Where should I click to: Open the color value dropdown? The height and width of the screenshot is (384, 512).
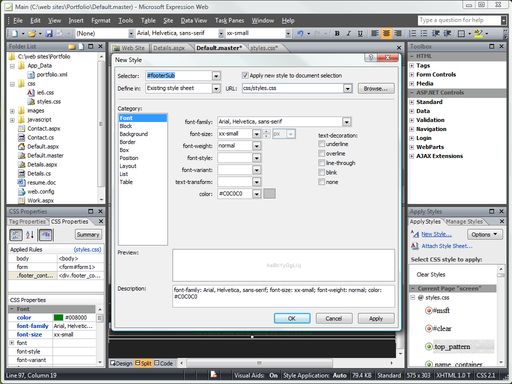(x=256, y=194)
